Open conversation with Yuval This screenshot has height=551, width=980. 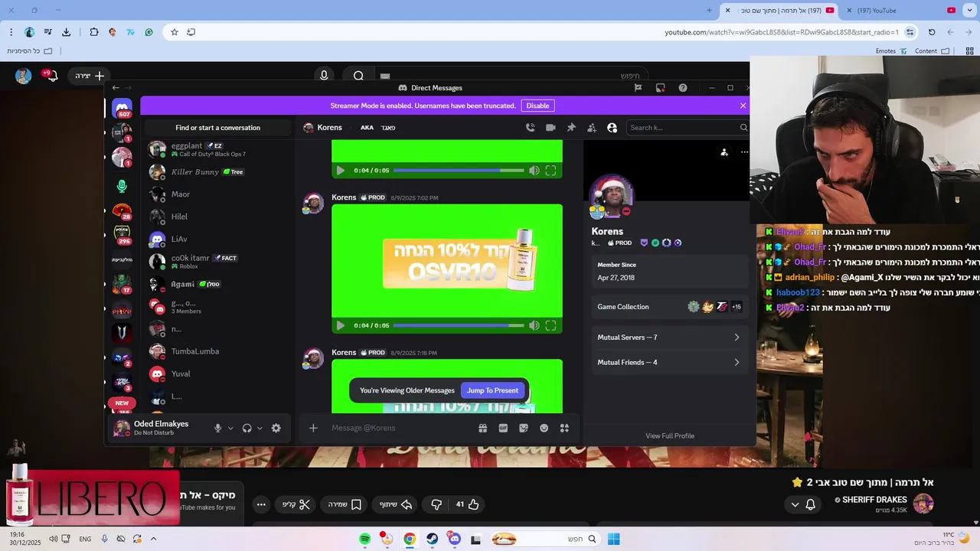[x=217, y=374]
